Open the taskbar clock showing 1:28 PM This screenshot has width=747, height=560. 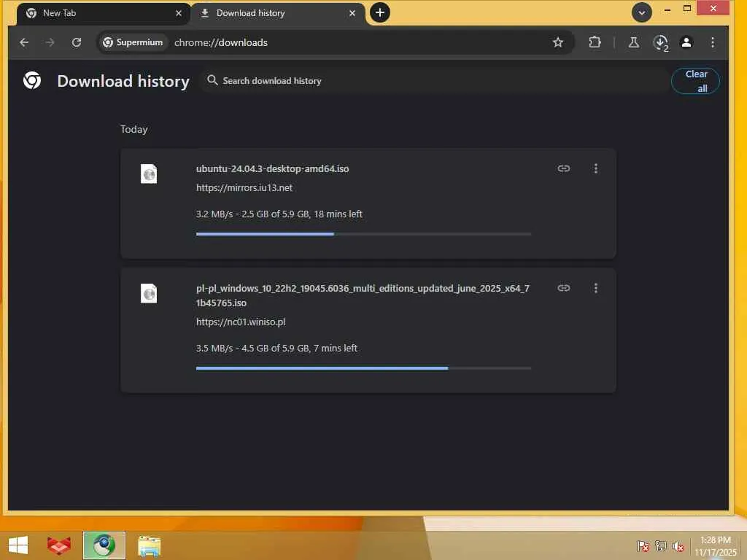click(715, 546)
